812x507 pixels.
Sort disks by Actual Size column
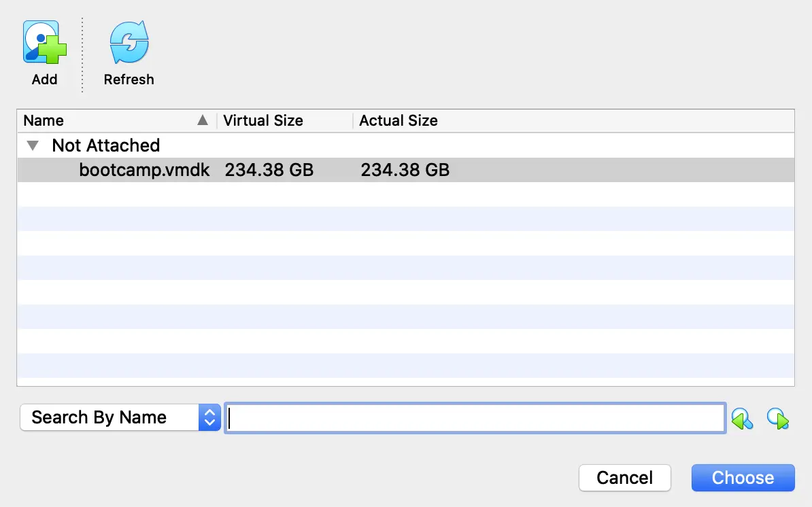(x=399, y=120)
